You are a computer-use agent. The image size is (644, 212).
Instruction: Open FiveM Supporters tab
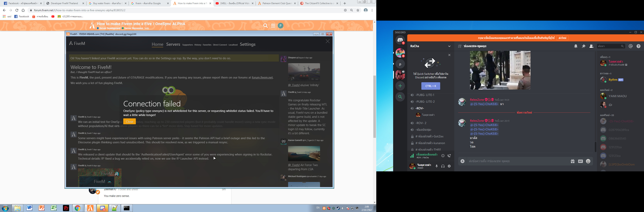(x=188, y=45)
